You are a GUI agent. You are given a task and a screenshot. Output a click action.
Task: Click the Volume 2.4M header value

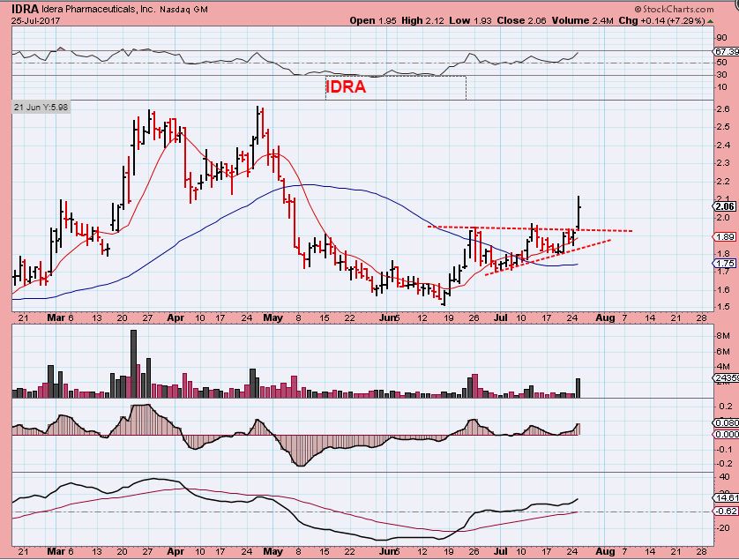point(584,21)
